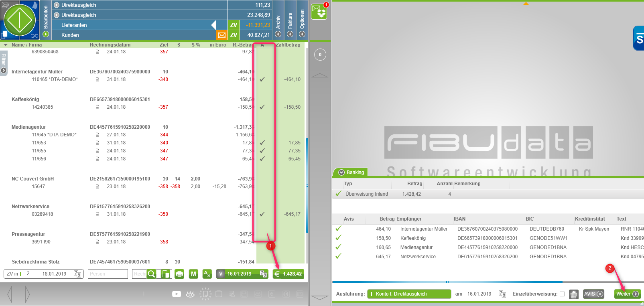Click the shopping basket icon near AVIS
The image size is (644, 306).
coord(574,294)
